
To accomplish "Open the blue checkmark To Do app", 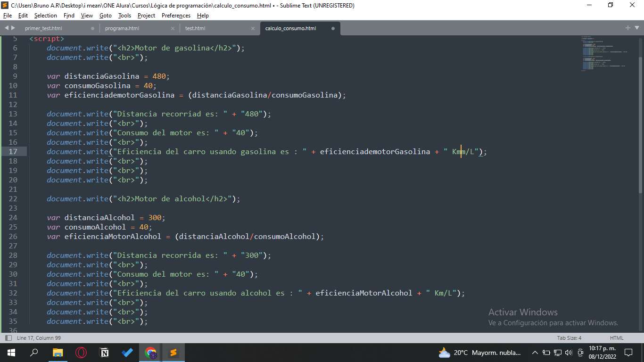I will [127, 352].
